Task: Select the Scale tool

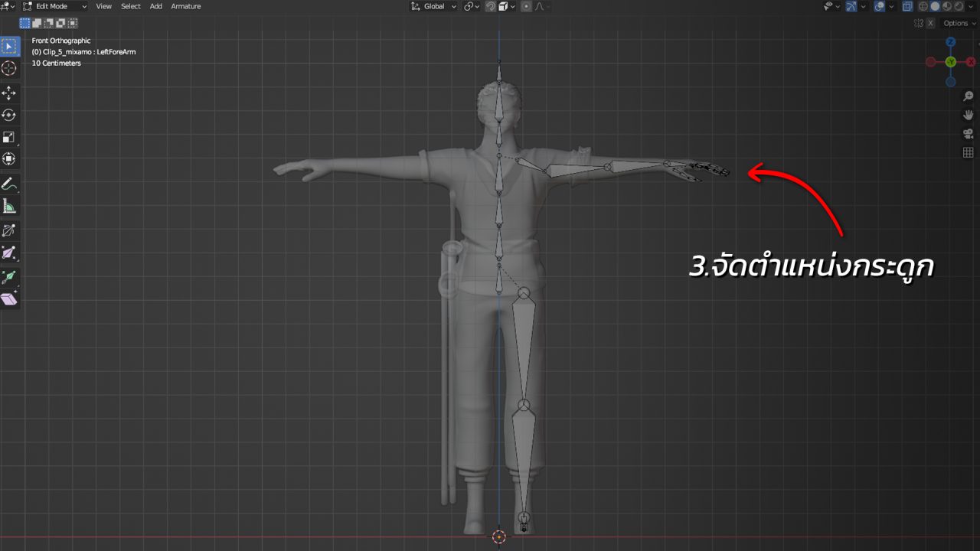Action: (9, 137)
